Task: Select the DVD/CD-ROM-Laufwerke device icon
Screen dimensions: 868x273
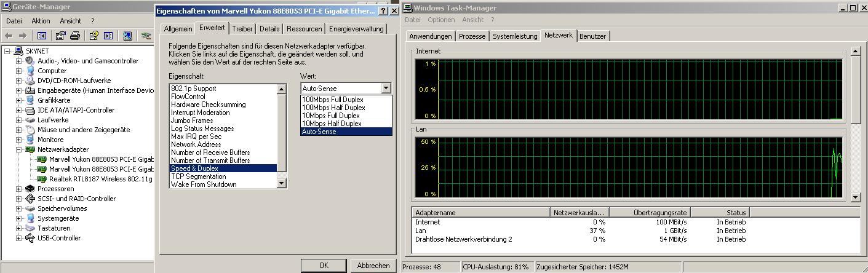Action: coord(30,81)
